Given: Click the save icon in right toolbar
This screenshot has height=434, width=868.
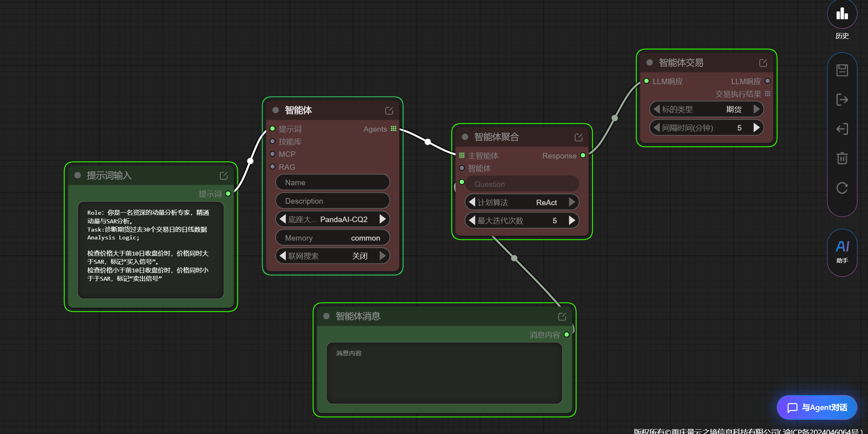Looking at the screenshot, I should [x=842, y=70].
